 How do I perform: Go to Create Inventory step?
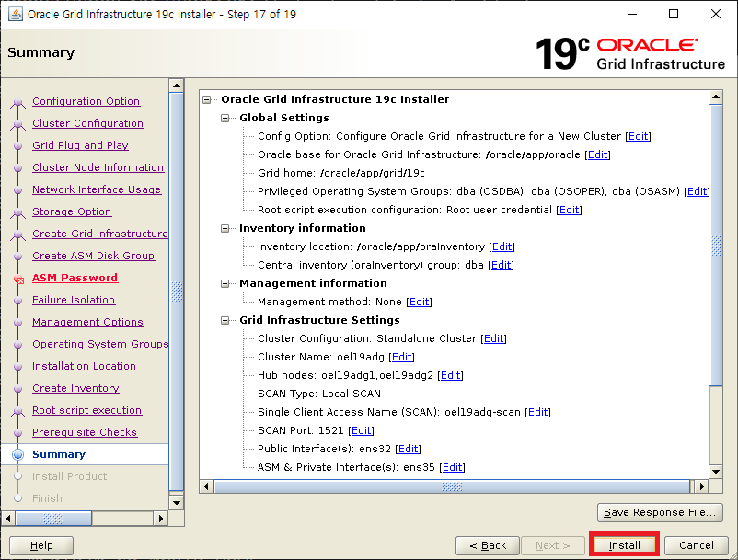[x=75, y=388]
